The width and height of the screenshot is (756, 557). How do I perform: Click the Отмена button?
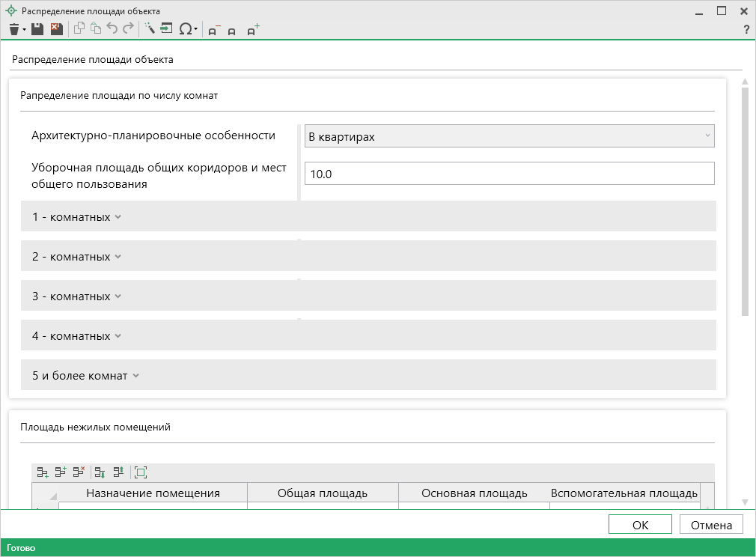point(710,525)
